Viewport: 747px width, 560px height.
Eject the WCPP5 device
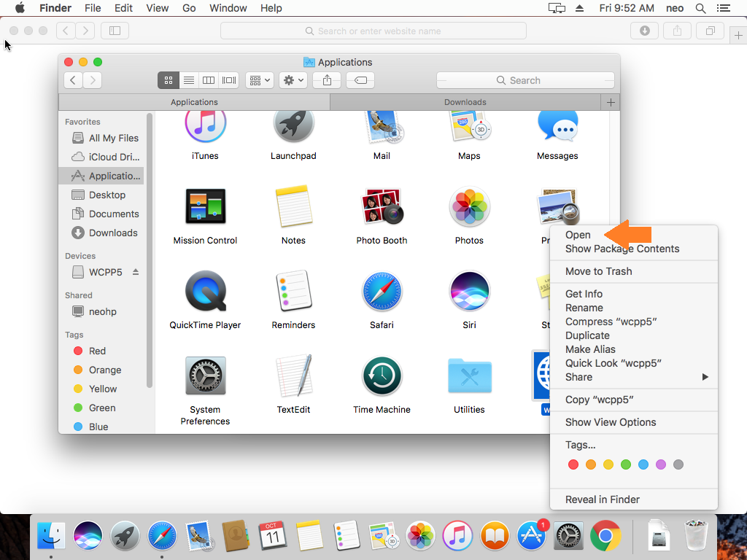(x=136, y=272)
